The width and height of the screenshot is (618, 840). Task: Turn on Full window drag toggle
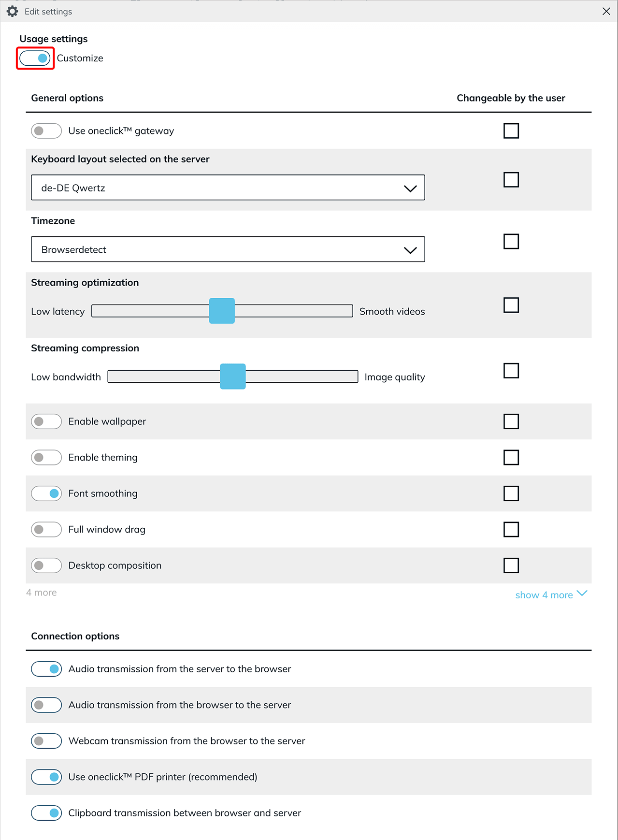46,529
